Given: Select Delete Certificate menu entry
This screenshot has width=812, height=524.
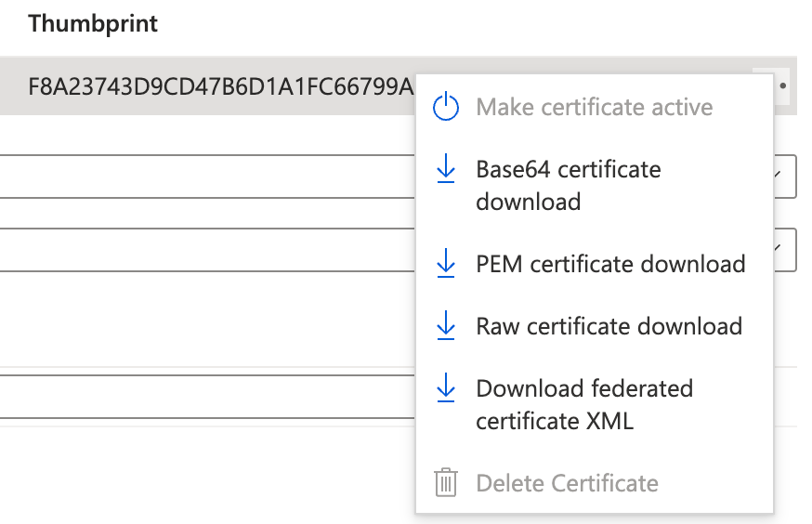Looking at the screenshot, I should click(x=595, y=483).
